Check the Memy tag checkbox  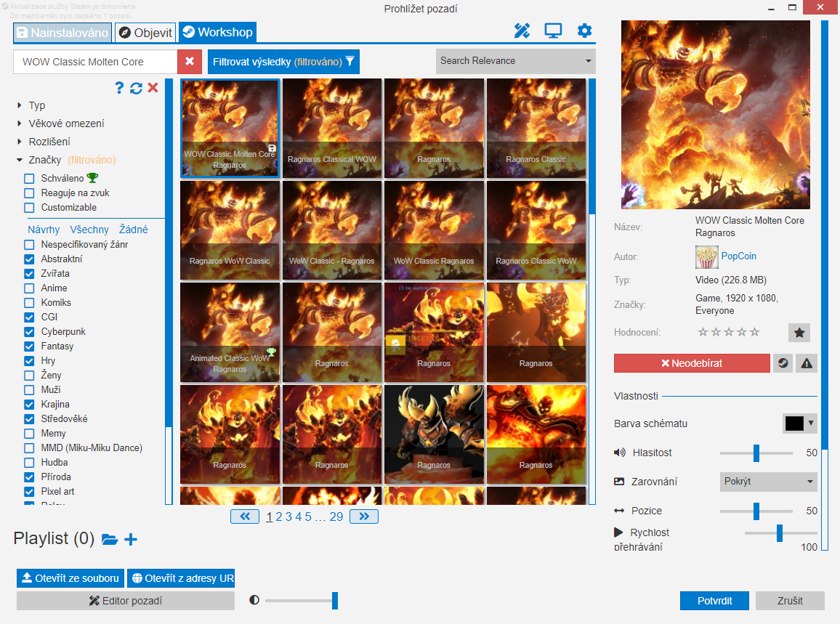pyautogui.click(x=30, y=434)
